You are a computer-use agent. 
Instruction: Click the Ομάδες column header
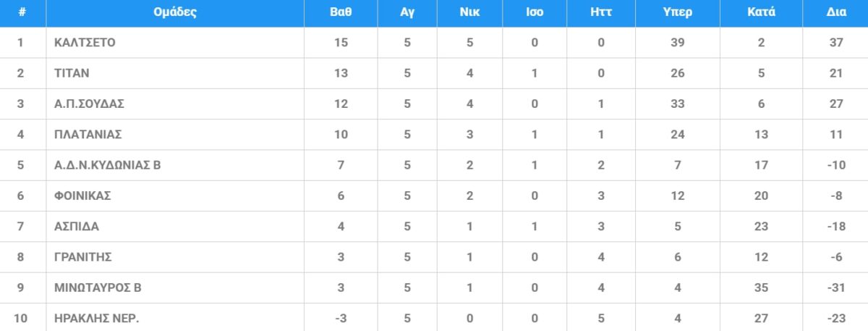pyautogui.click(x=175, y=12)
